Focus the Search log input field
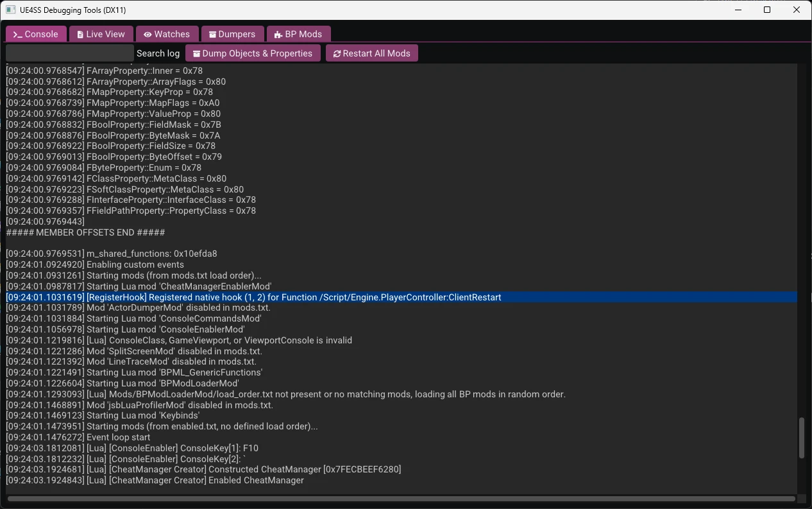812x509 pixels. click(x=69, y=53)
